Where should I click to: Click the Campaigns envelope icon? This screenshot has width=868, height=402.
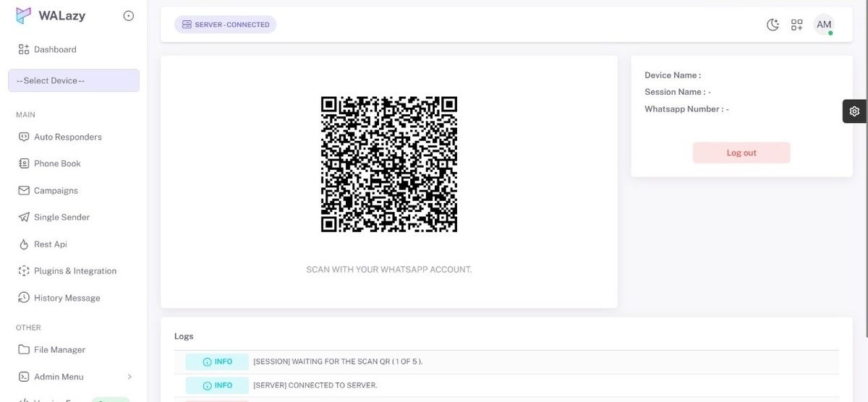click(x=23, y=190)
